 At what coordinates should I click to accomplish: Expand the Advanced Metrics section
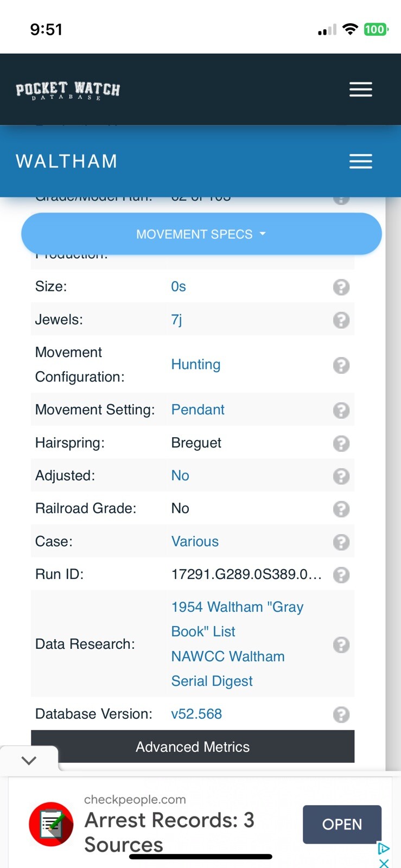[x=193, y=746]
